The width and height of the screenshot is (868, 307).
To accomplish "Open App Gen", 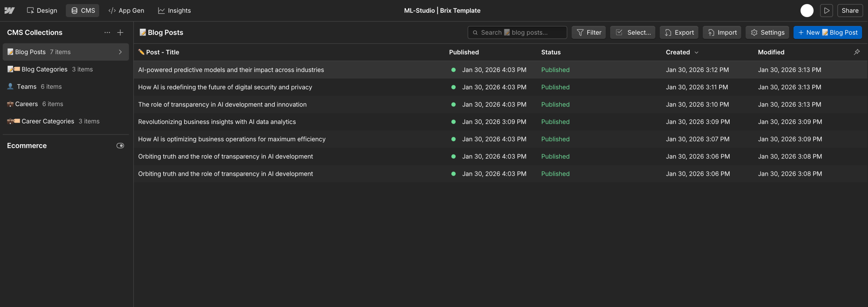I will click(126, 11).
